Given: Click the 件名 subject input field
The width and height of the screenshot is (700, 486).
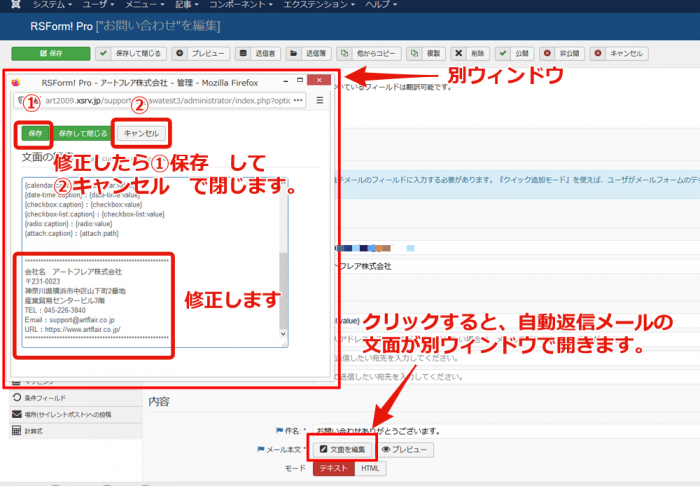Looking at the screenshot, I should [x=507, y=431].
